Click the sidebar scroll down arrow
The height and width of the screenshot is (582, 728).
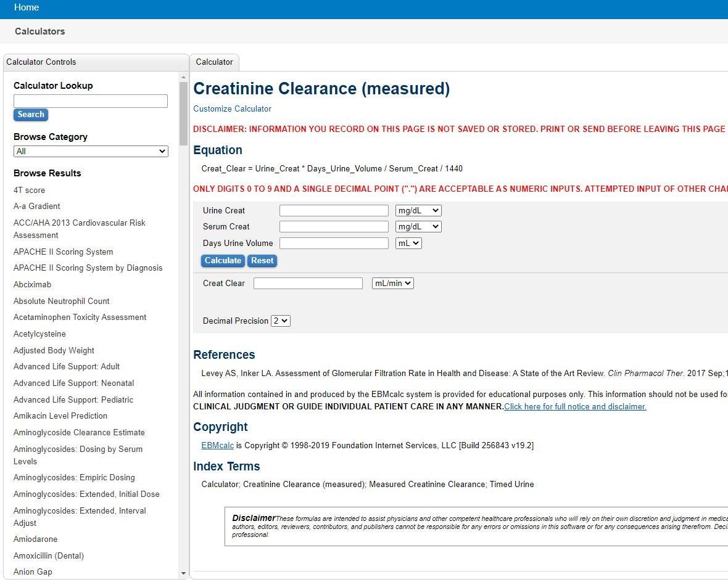(x=183, y=573)
